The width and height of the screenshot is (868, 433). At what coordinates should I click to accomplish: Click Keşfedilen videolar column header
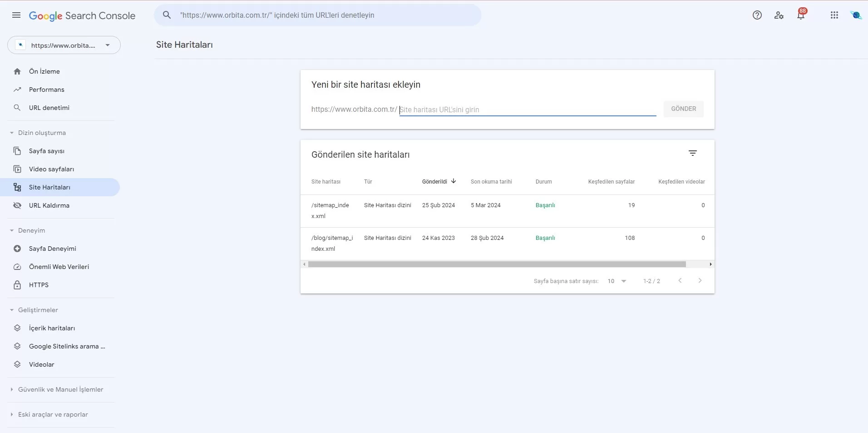(x=681, y=182)
